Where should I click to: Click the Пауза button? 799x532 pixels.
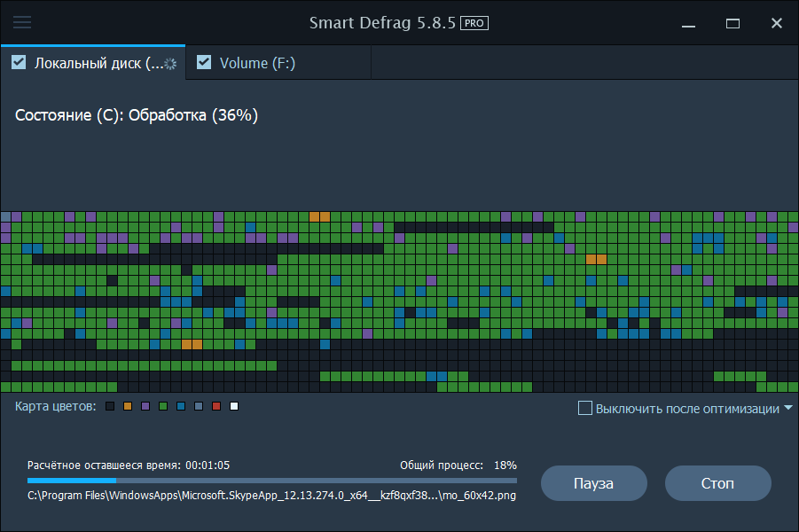click(593, 483)
